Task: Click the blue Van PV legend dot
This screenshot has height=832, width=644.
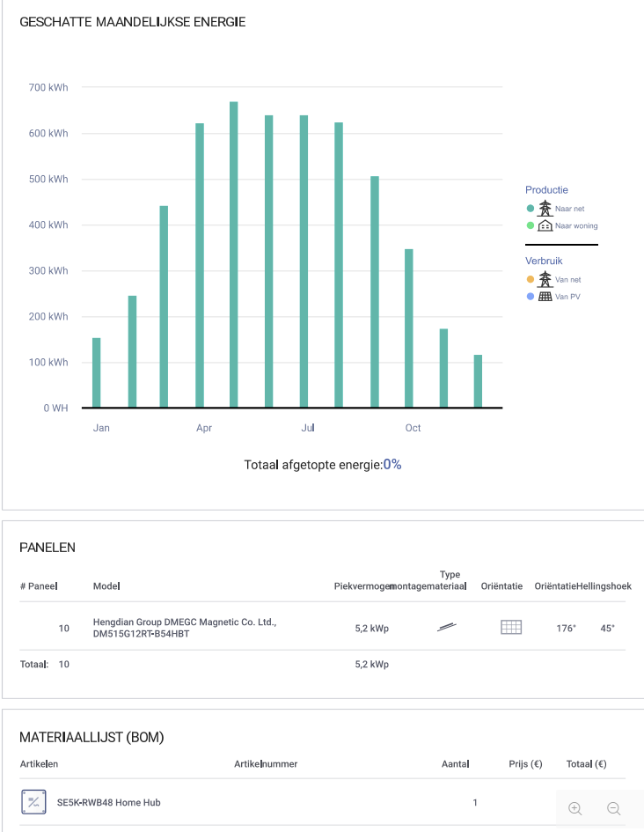Action: click(x=530, y=297)
